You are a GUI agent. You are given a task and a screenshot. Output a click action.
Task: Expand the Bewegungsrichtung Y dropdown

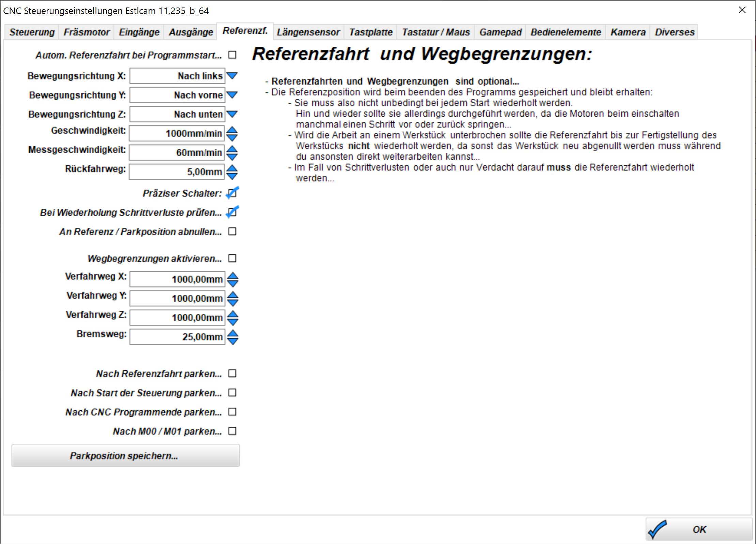tap(232, 95)
